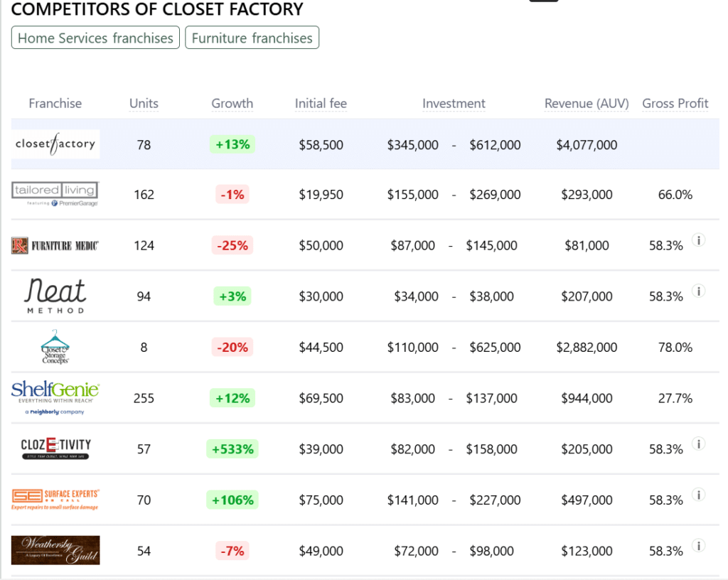Sort by the Growth column header

[232, 104]
